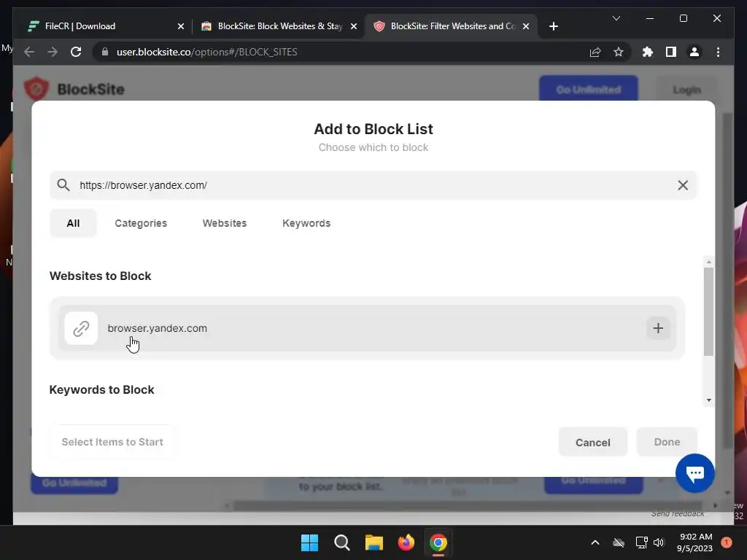Clear the search field with the X icon

click(x=683, y=185)
